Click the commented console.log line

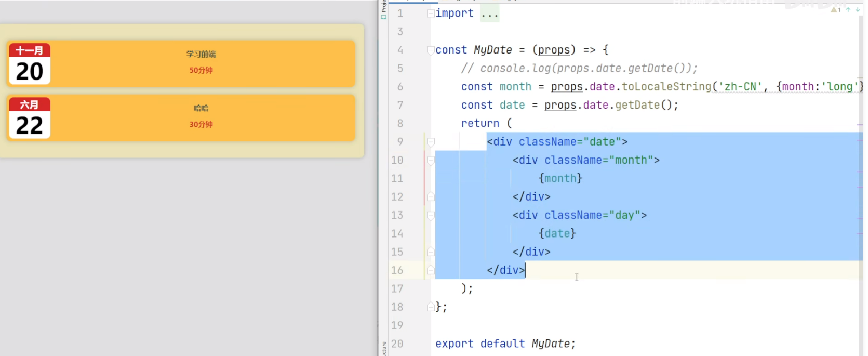[x=579, y=68]
